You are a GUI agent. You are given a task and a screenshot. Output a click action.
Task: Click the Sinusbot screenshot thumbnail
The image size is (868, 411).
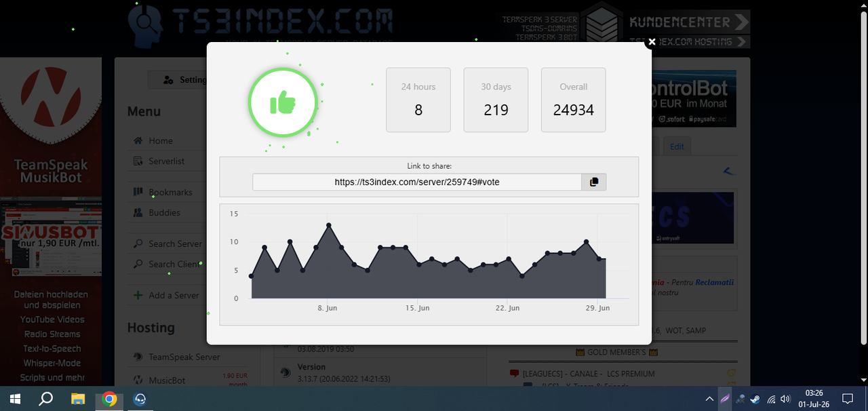pyautogui.click(x=51, y=236)
